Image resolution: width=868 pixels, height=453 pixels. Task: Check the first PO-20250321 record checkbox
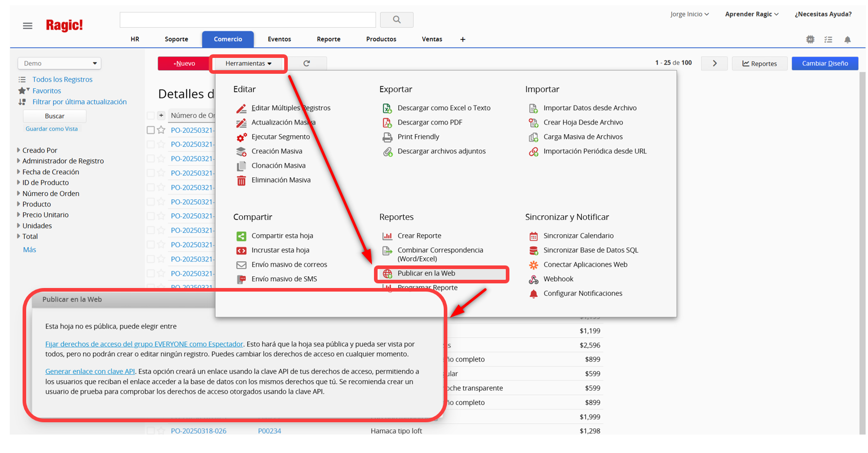150,130
